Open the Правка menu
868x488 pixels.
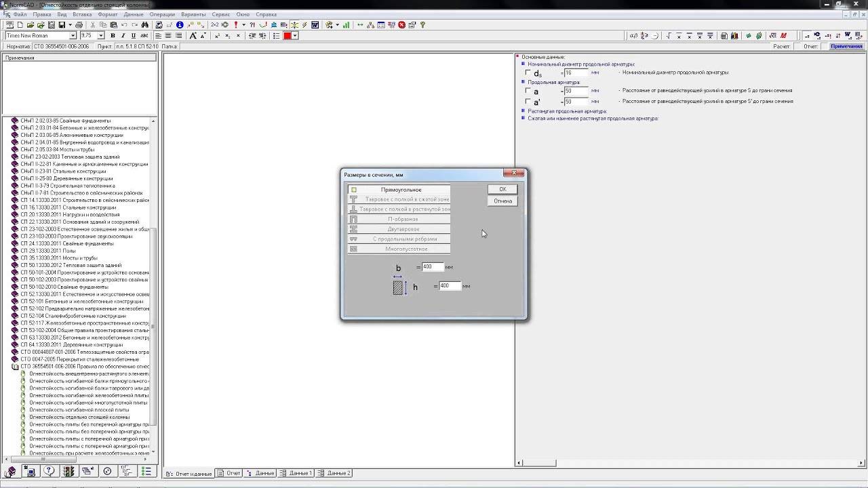[41, 14]
